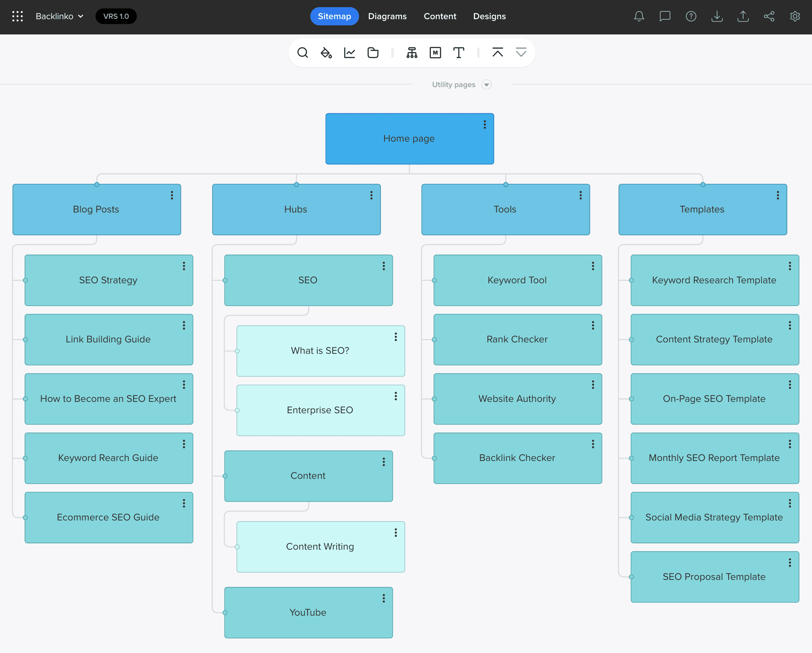812x653 pixels.
Task: Open Templates node three-dot menu
Action: tap(778, 195)
